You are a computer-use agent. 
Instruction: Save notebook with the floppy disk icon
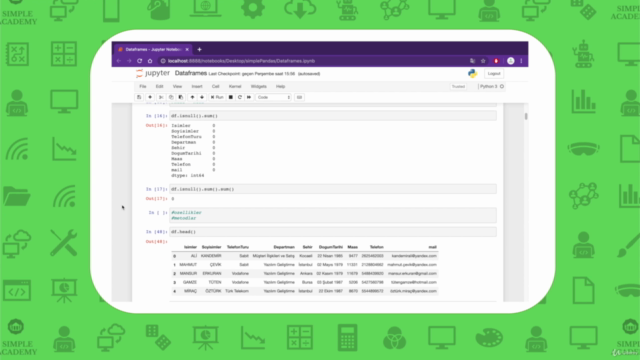coord(139,97)
